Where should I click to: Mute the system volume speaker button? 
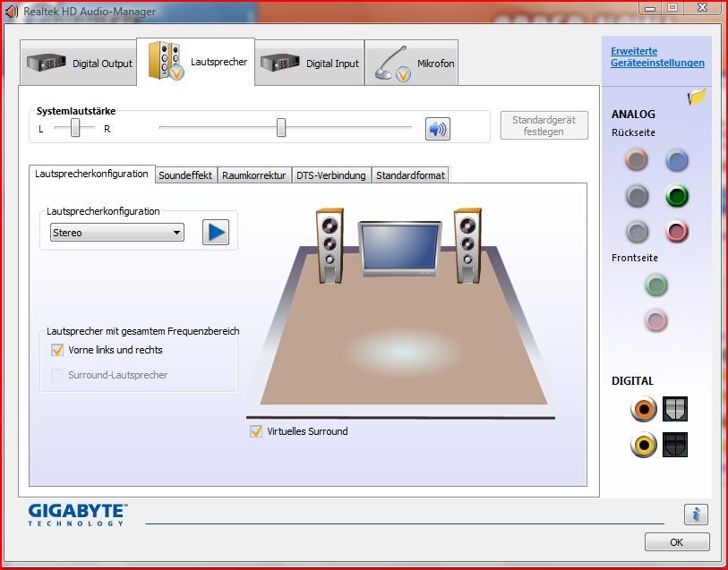[x=437, y=129]
